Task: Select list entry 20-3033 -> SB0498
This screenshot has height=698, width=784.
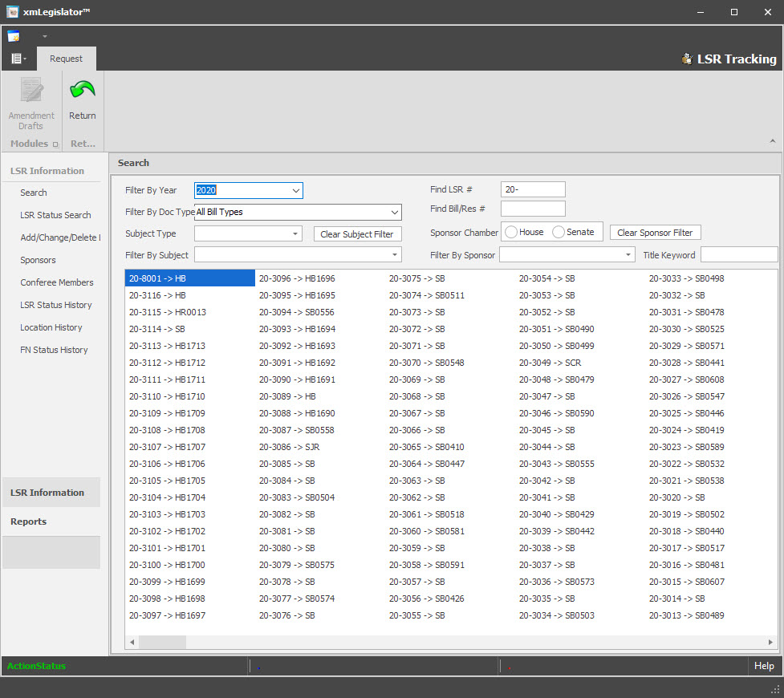Action: (x=686, y=278)
